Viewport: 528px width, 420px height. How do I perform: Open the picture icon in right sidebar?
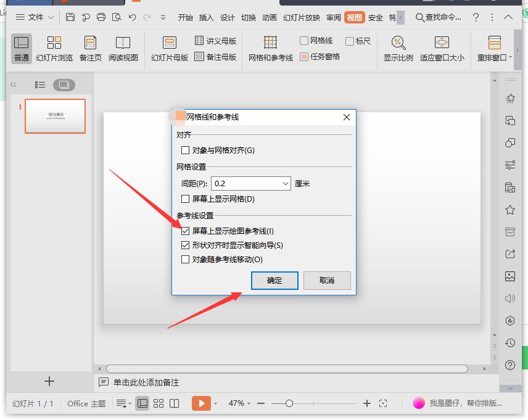pos(510,276)
